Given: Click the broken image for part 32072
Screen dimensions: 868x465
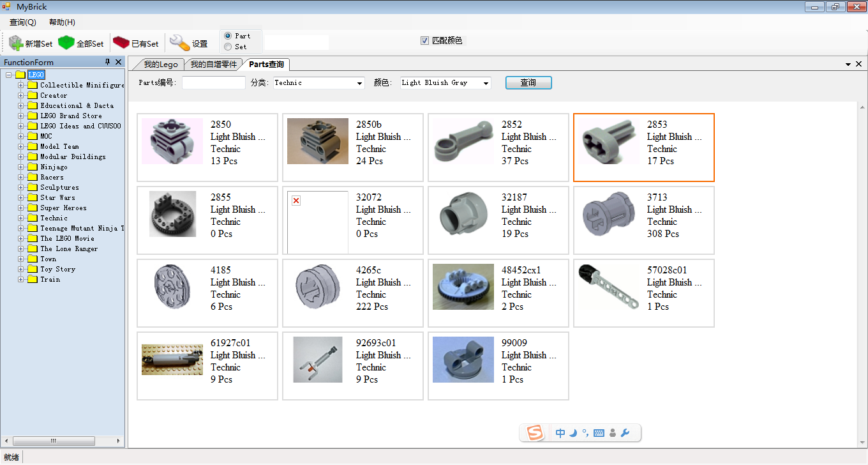Looking at the screenshot, I should click(318, 222).
